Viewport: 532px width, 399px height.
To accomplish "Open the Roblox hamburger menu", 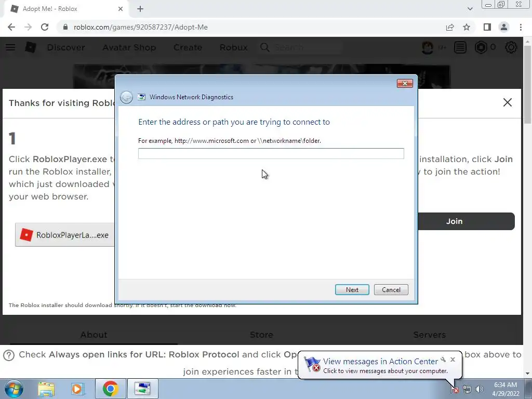I will point(10,47).
